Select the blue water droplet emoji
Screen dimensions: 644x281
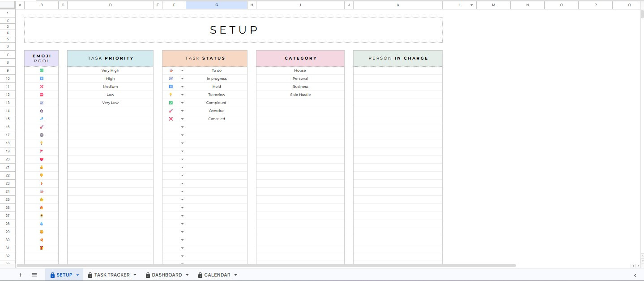[x=42, y=224]
